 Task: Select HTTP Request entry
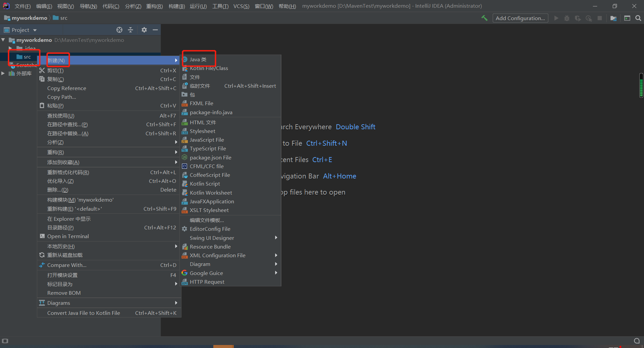231,282
